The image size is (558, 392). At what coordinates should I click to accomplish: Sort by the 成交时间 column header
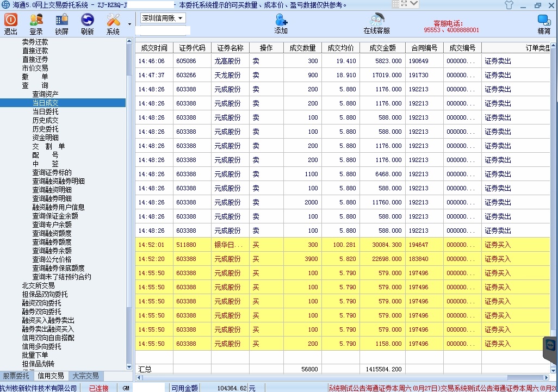pyautogui.click(x=154, y=48)
